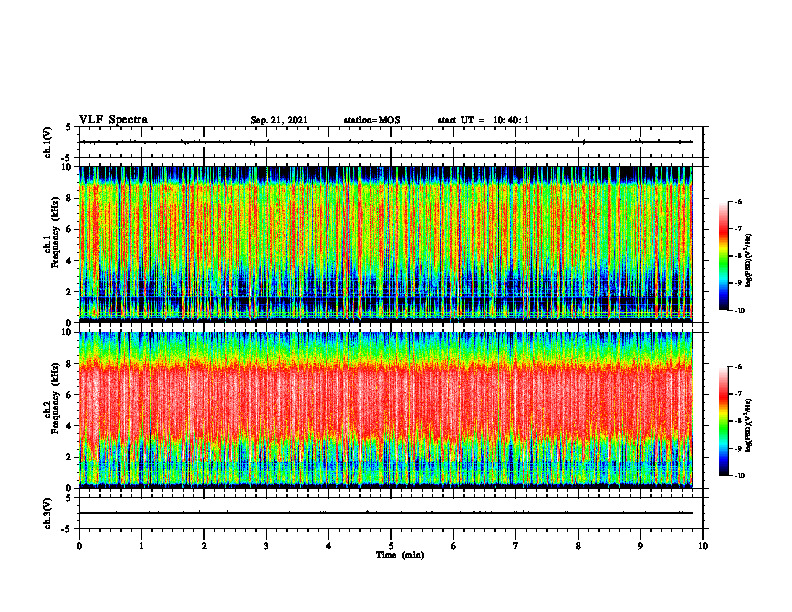Click time axis tick label "7"
Image resolution: width=792 pixels, height=612 pixels.
pos(516,546)
